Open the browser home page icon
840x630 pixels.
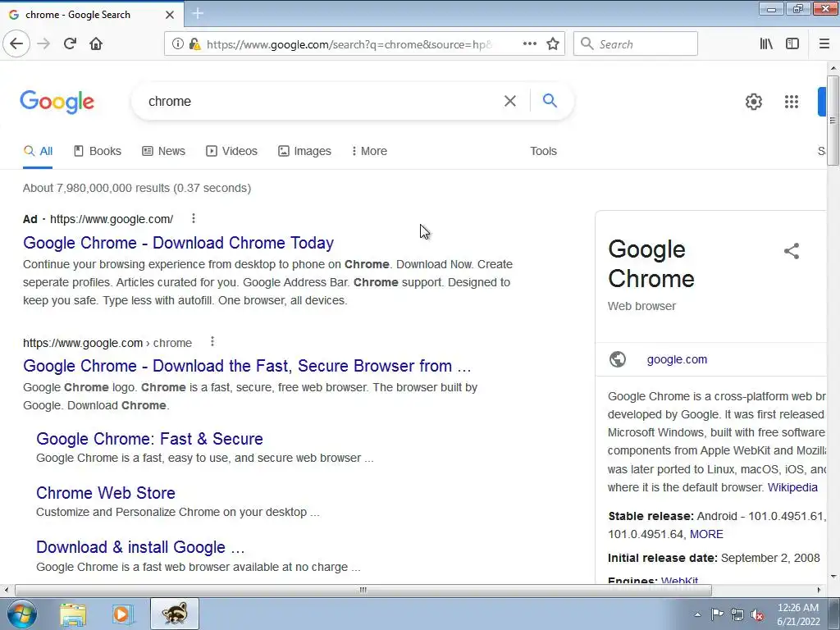96,43
